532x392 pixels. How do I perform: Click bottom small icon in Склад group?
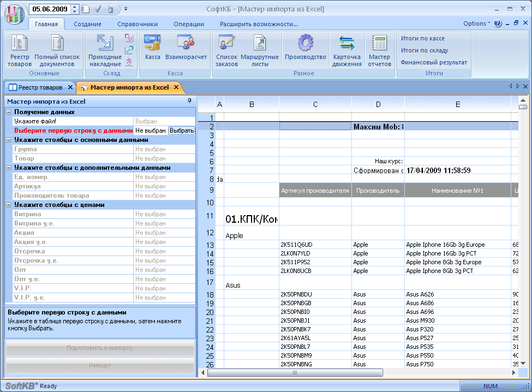(x=129, y=62)
